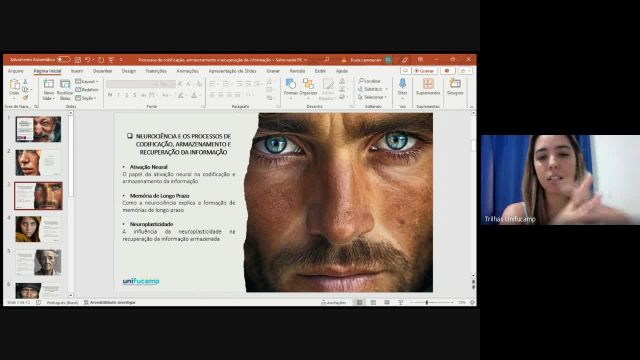Screen dimensions: 640x360
Task: Click the Colar paste icon
Action: (x=14, y=84)
